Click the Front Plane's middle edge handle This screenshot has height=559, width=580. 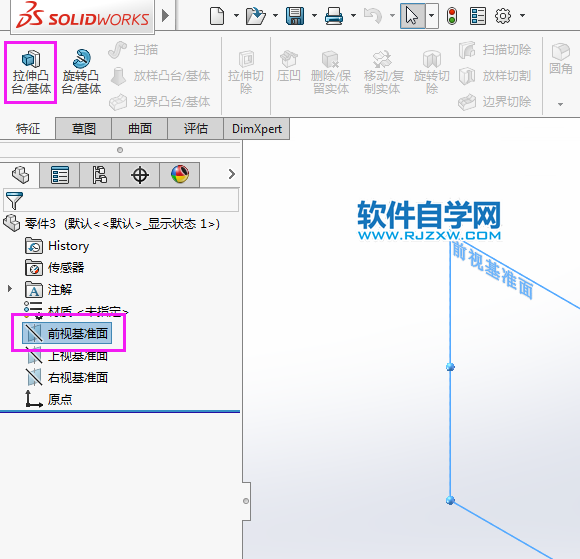click(450, 367)
